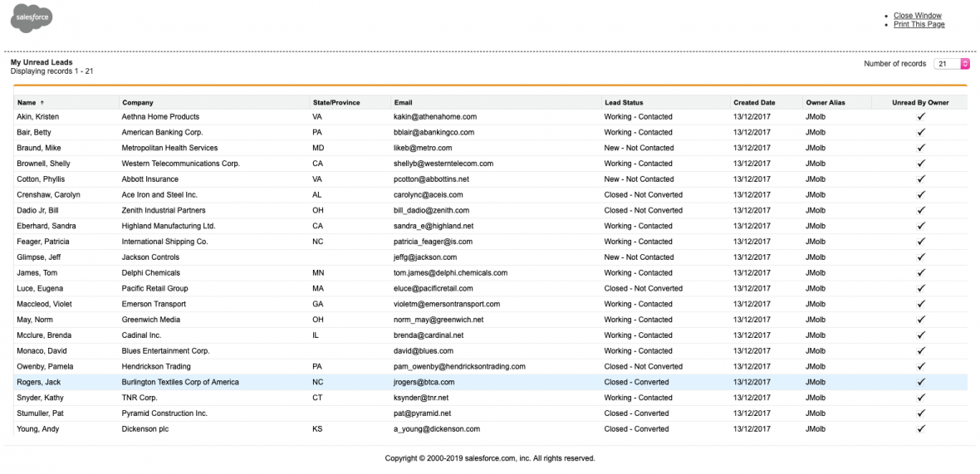Click the My Unread Leads title
Image resolution: width=980 pixels, height=474 pixels.
click(42, 62)
